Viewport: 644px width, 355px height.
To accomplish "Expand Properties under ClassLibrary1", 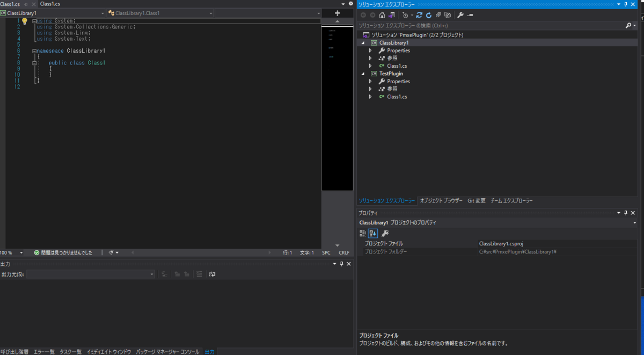I will point(370,50).
